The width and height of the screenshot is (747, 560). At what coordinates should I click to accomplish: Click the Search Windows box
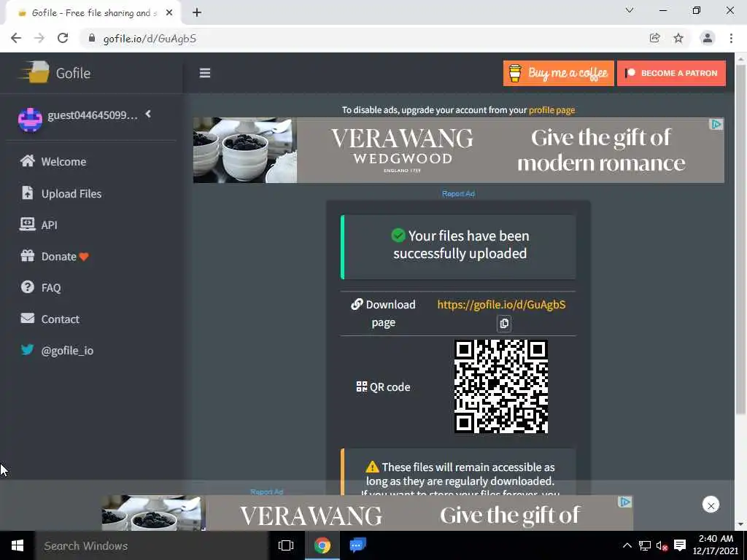(152, 545)
